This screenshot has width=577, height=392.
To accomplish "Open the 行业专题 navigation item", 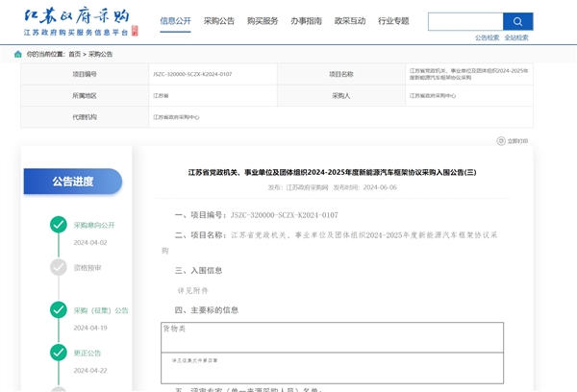I will 393,21.
